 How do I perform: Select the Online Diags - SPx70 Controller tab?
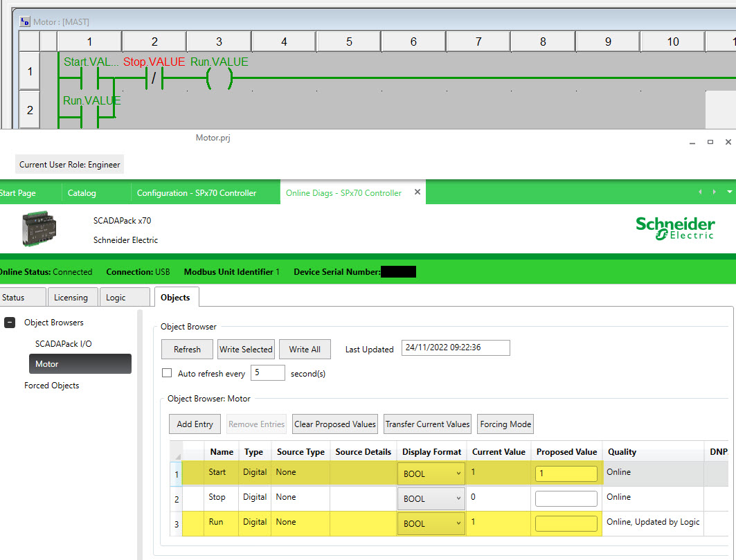[343, 193]
